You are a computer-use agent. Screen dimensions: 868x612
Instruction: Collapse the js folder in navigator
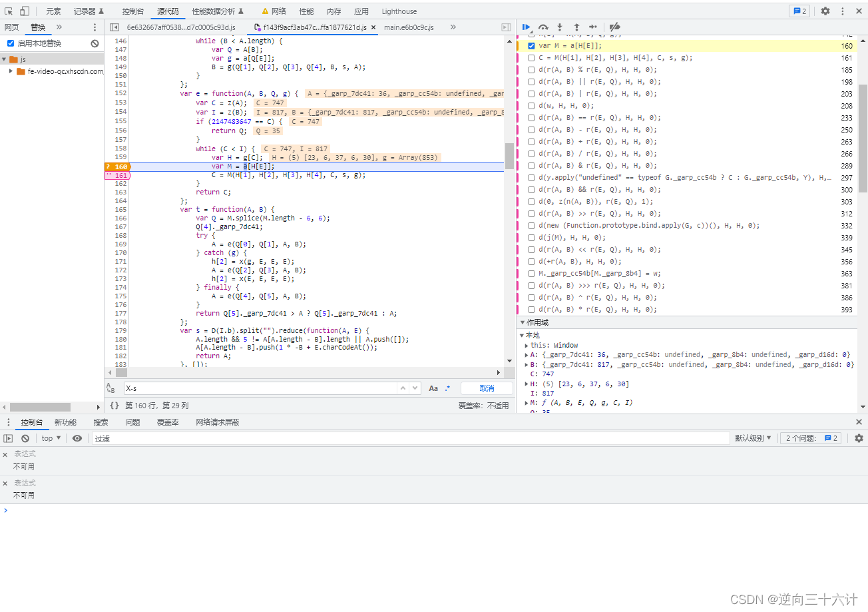point(4,59)
